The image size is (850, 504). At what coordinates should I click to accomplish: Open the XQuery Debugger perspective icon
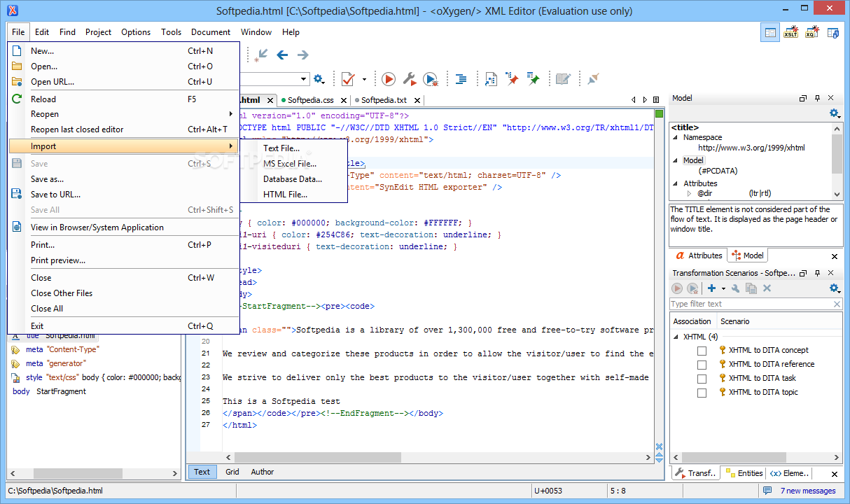[812, 32]
